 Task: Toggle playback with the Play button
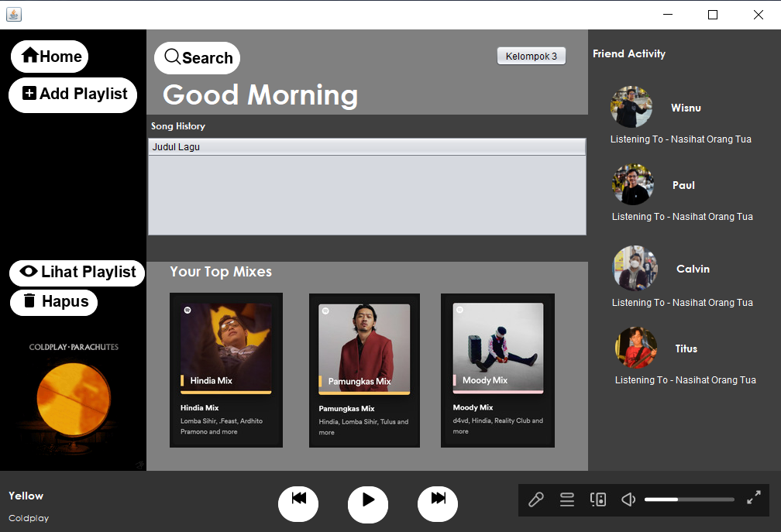pos(368,504)
